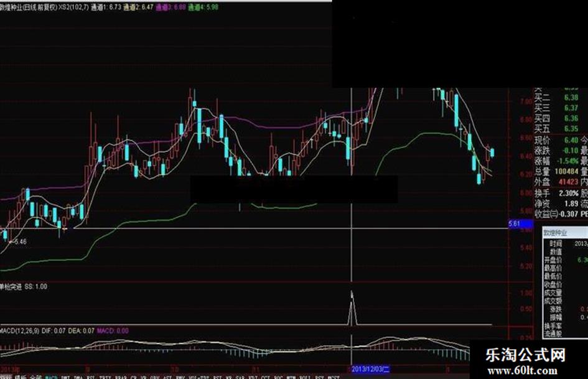Click the 涨跌 change value -0.10
The image size is (588, 379).
[571, 151]
